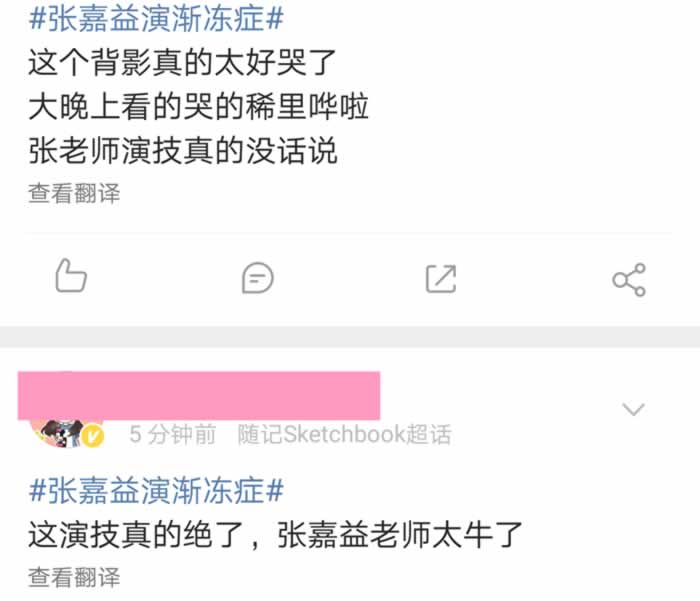Click the 5 分钟前 timestamp
The height and width of the screenshot is (601, 700).
[x=173, y=434]
